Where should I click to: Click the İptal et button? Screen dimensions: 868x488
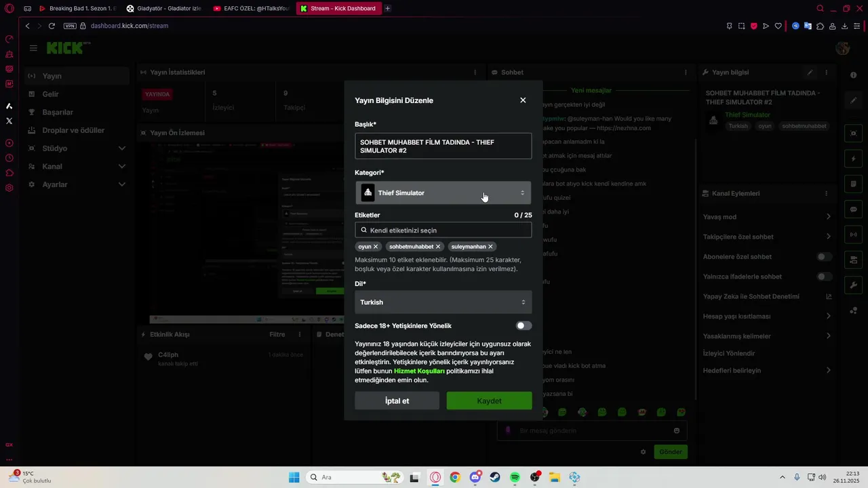(397, 401)
